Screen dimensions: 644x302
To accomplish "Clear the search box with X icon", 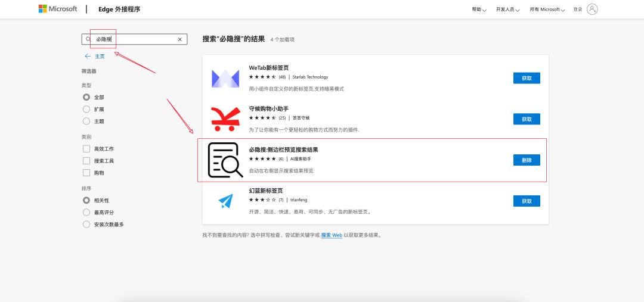I will [179, 39].
